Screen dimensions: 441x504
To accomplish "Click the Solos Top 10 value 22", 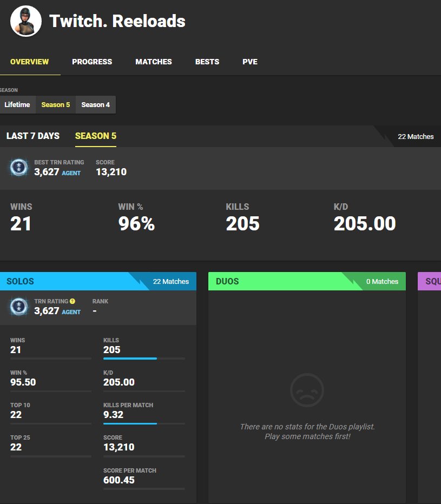I will pos(16,415).
